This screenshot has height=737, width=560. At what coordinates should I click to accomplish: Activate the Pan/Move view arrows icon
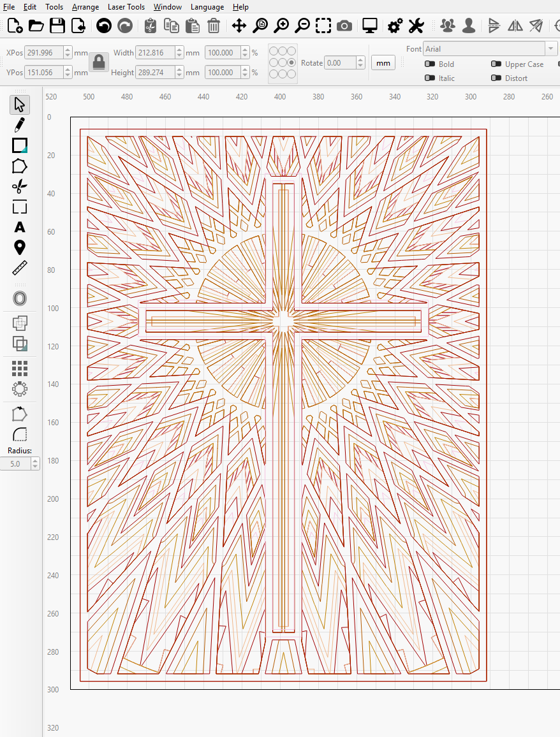point(239,26)
